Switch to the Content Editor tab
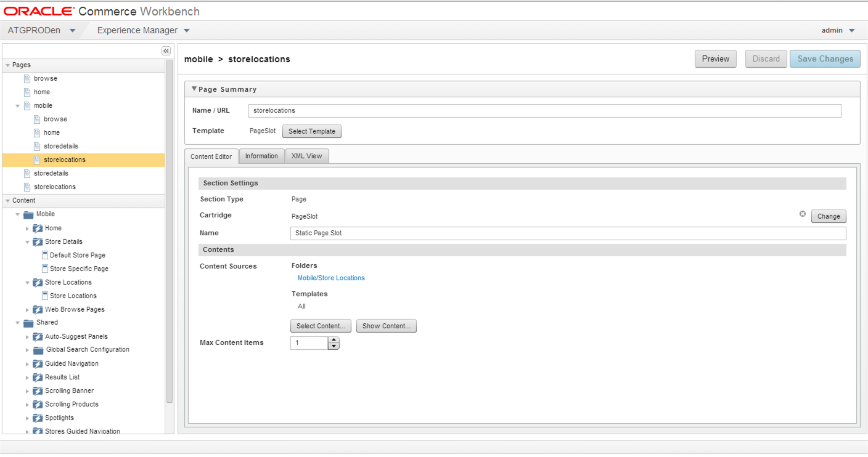This screenshot has height=457, width=868. pyautogui.click(x=211, y=156)
